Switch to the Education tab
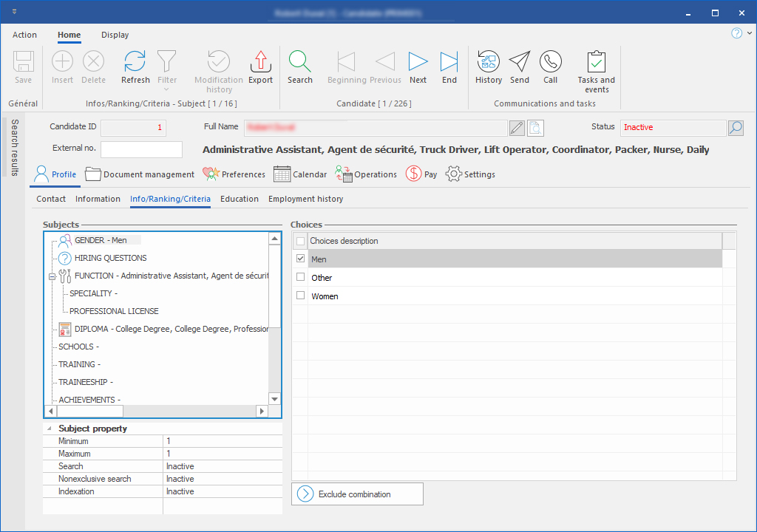 click(x=240, y=199)
